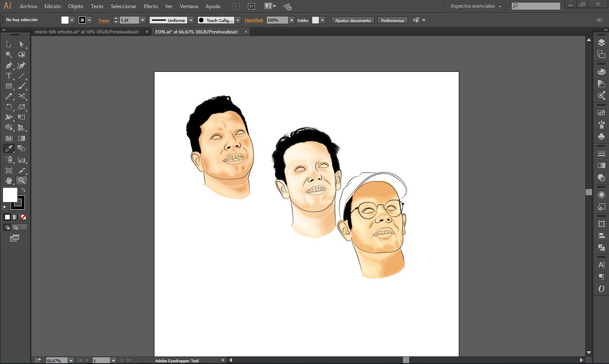Open the Layers panel icon
The image size is (609, 364).
pos(601,43)
